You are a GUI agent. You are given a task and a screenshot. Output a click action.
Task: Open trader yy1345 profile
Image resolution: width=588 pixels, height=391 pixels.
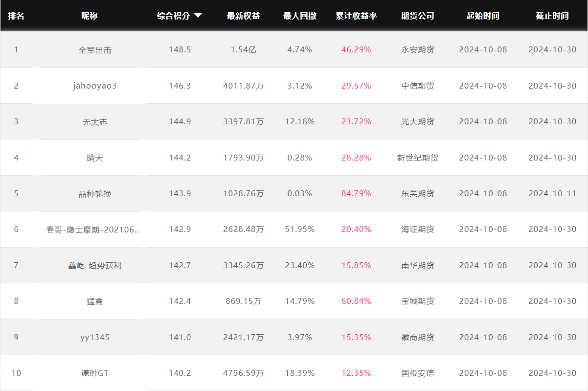(x=95, y=337)
